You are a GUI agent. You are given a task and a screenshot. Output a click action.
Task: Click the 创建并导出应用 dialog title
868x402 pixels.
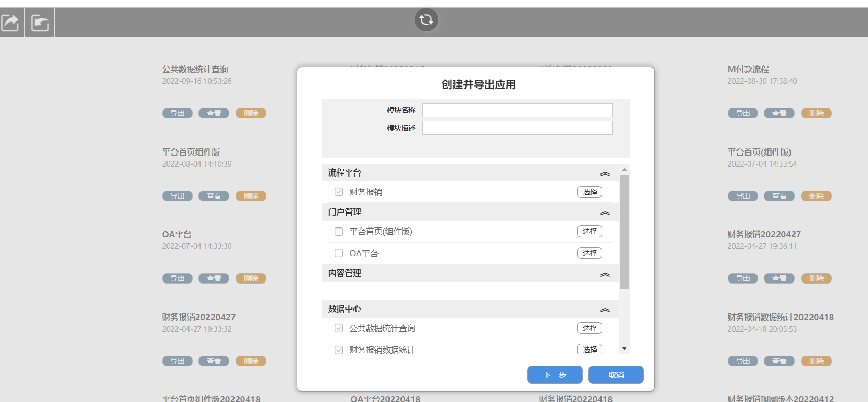pos(478,85)
